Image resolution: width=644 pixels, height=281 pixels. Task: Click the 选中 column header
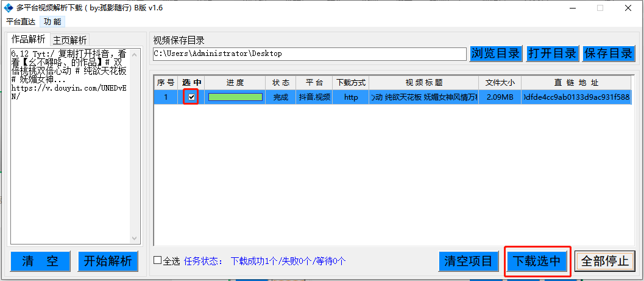[191, 83]
